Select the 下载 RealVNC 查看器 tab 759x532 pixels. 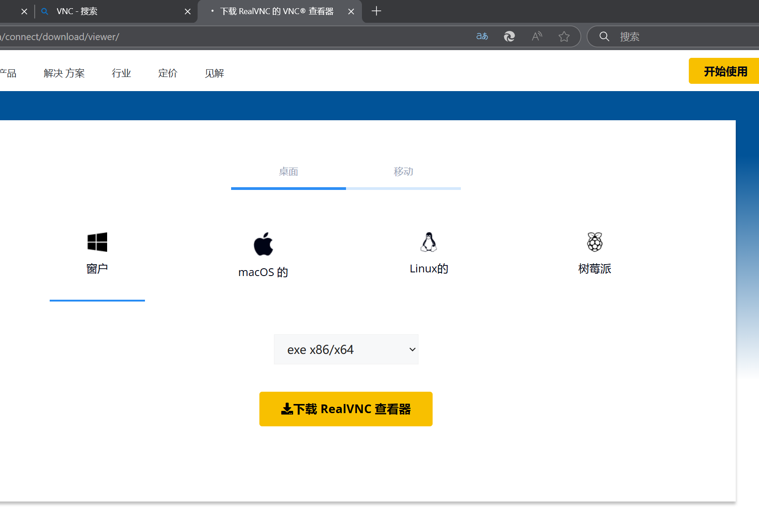(280, 11)
